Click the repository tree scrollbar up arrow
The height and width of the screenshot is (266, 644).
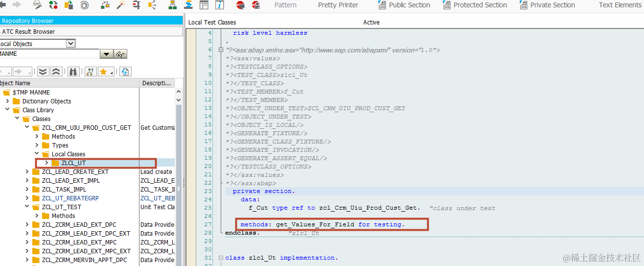click(x=178, y=92)
